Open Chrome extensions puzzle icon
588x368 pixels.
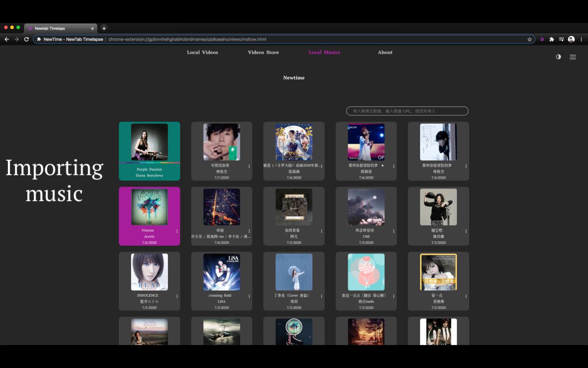tap(552, 39)
